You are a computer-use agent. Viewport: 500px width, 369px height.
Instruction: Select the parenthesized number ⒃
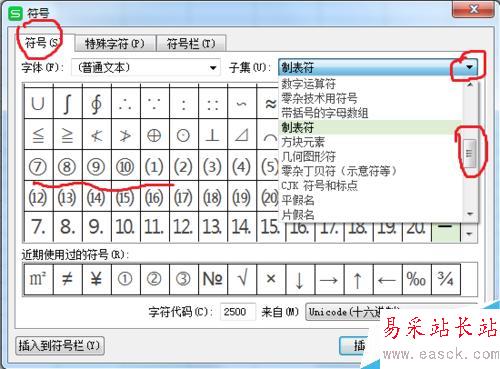pyautogui.click(x=155, y=197)
